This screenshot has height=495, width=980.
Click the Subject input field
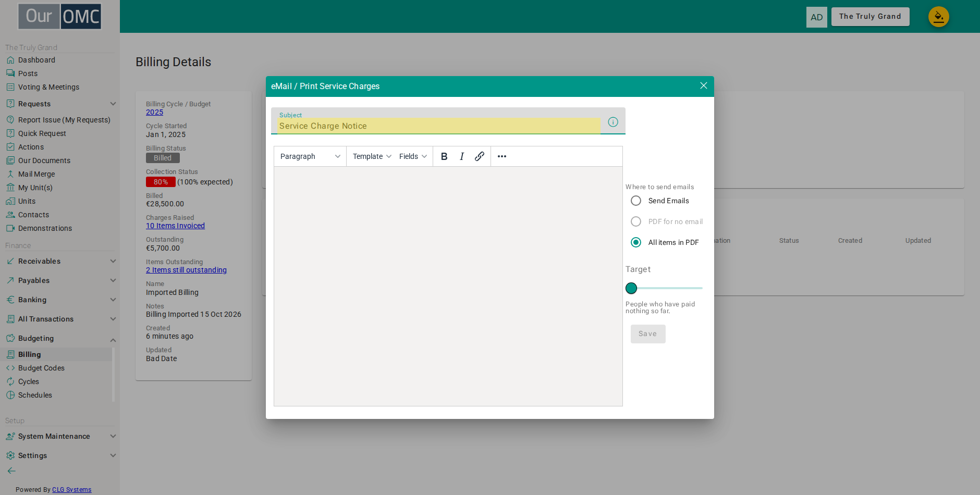coord(438,126)
